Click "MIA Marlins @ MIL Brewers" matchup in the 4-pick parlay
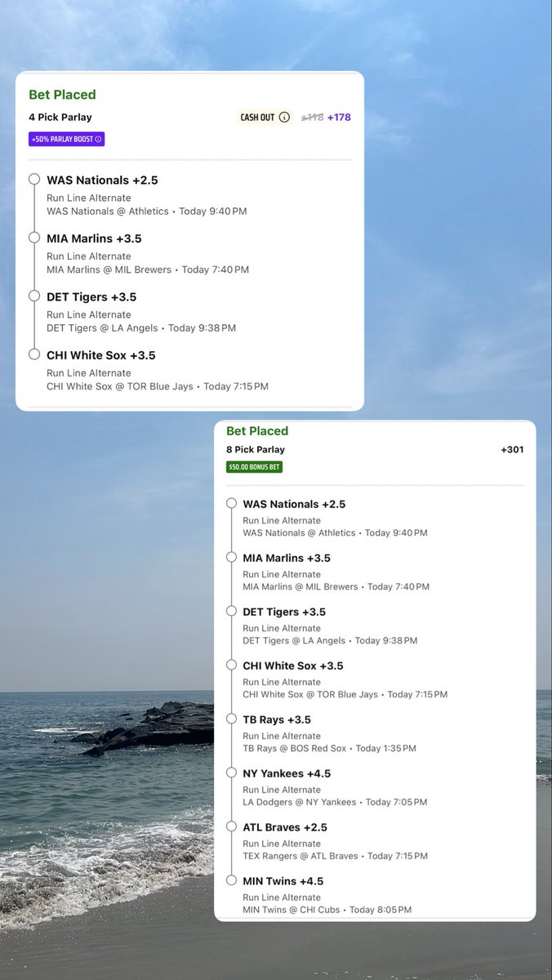 (x=109, y=269)
